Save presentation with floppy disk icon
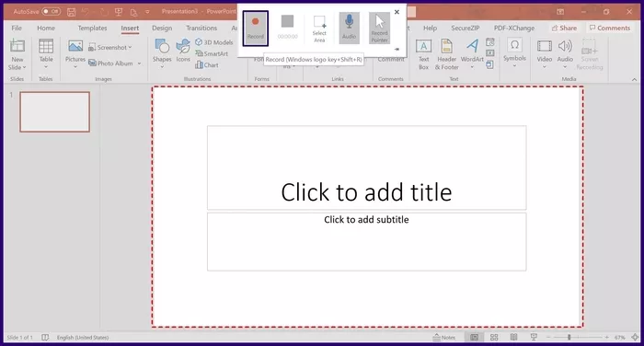The height and width of the screenshot is (346, 644). [x=72, y=12]
